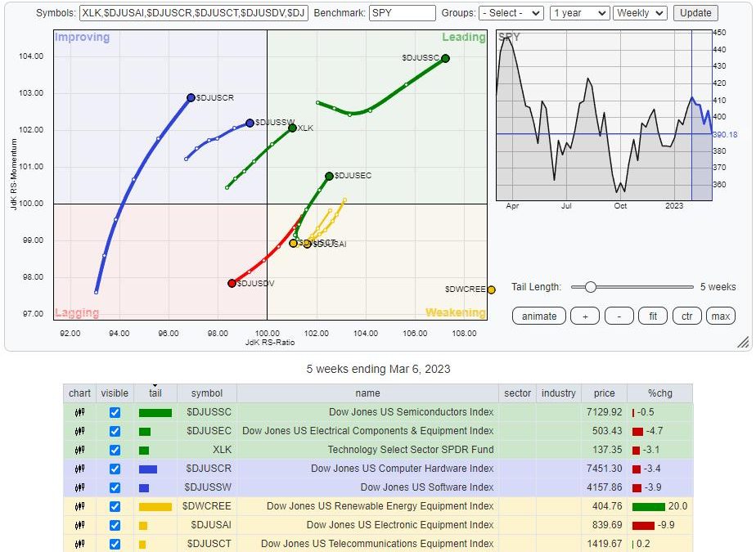Open chart icon for $DJUSCT row
This screenshot has width=756, height=552.
coord(79,544)
